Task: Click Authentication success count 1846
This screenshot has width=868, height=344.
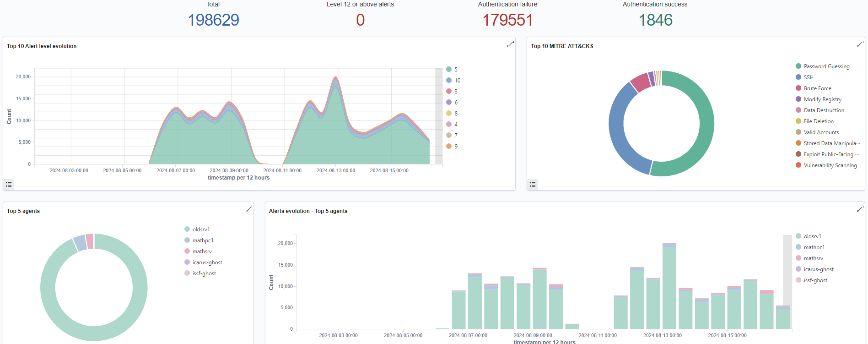Action: 655,20
